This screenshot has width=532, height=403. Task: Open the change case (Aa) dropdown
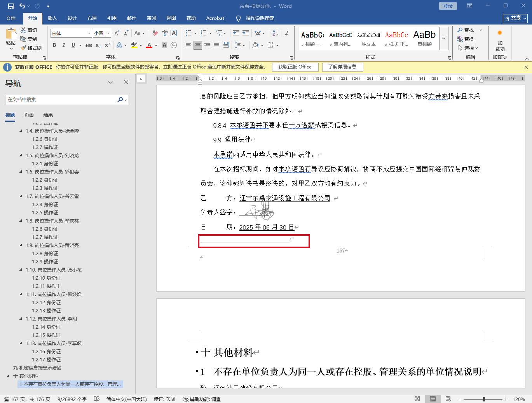point(140,33)
